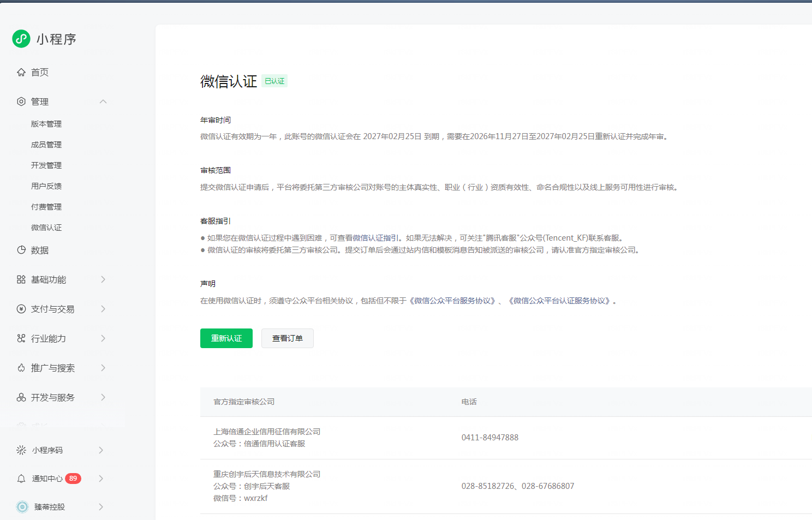Expand the 小程序码 menu chevron
The width and height of the screenshot is (812, 520).
pyautogui.click(x=101, y=450)
